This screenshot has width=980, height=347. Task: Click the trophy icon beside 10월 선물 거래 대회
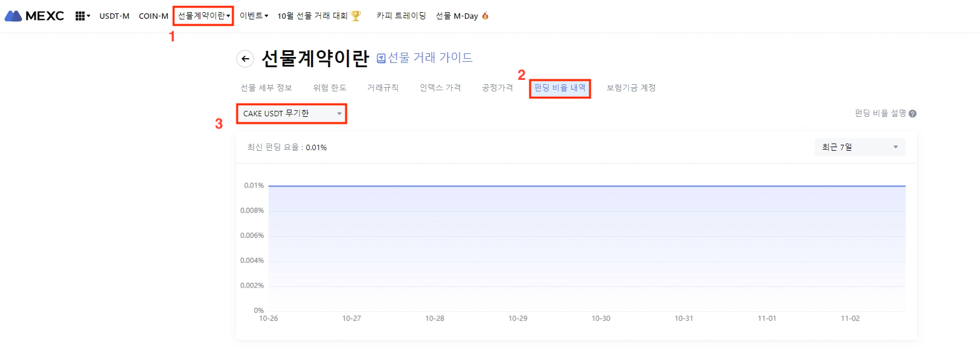(356, 16)
